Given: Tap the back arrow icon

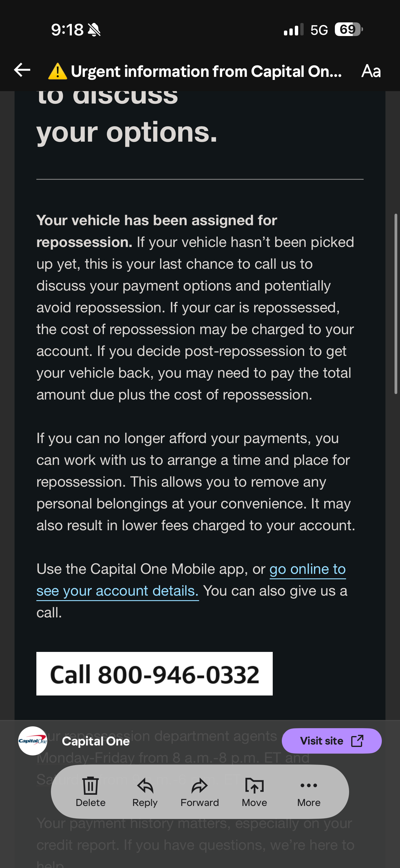Looking at the screenshot, I should pos(22,70).
